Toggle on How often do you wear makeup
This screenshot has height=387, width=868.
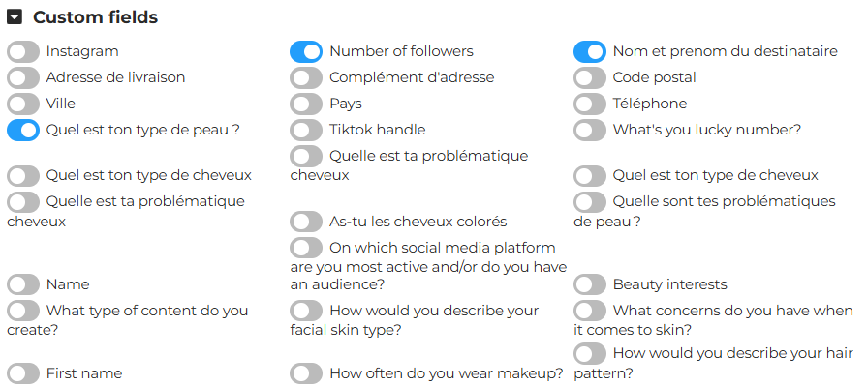306,373
